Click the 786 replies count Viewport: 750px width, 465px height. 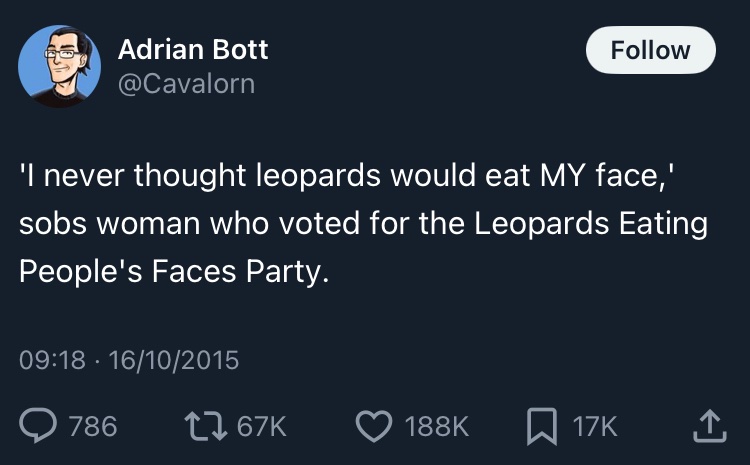[x=92, y=427]
